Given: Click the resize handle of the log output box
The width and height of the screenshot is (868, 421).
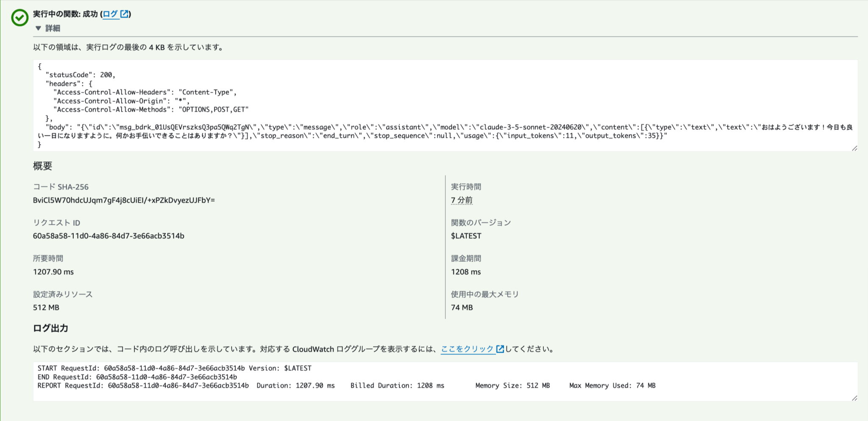Looking at the screenshot, I should 855,397.
